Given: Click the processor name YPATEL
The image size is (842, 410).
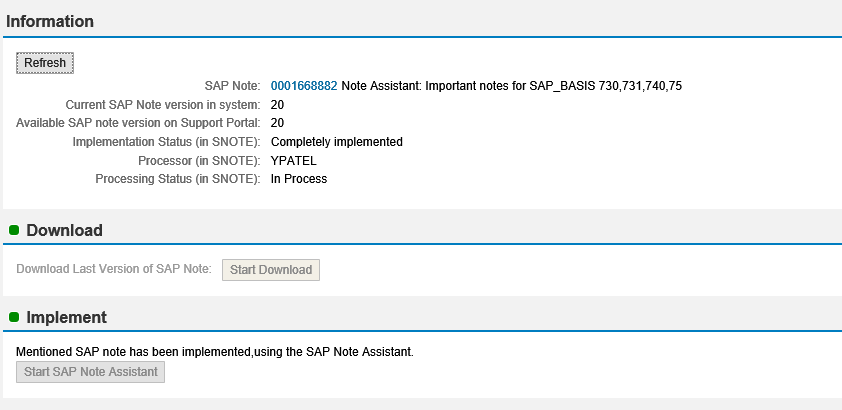Looking at the screenshot, I should tap(293, 160).
